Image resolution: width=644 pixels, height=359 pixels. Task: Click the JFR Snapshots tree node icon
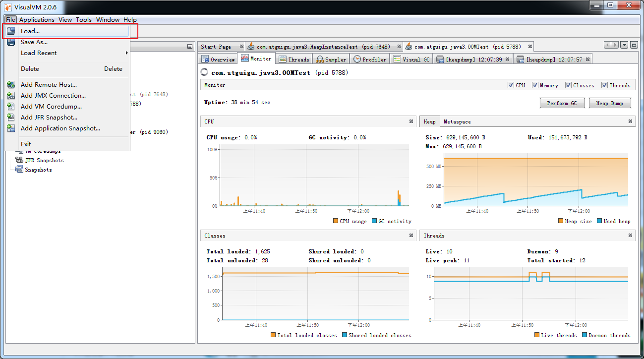click(x=20, y=160)
